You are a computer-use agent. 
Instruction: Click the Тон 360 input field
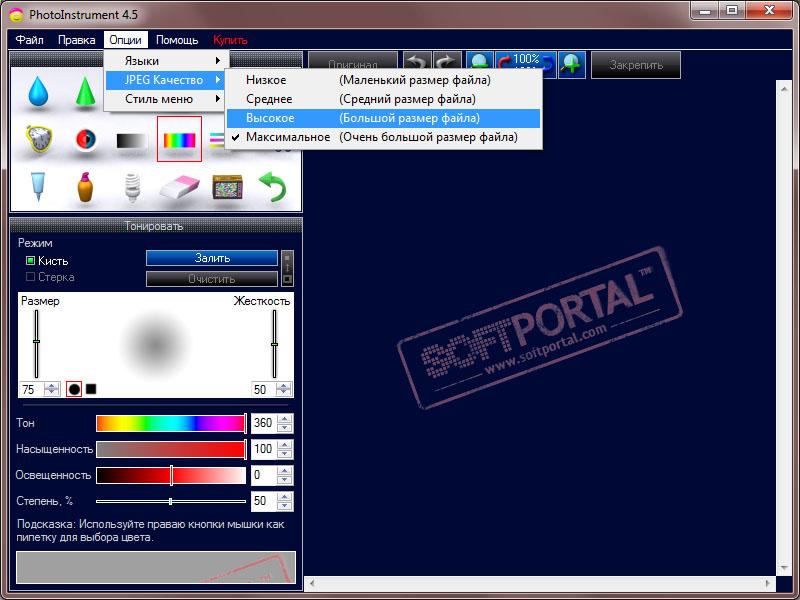point(264,423)
